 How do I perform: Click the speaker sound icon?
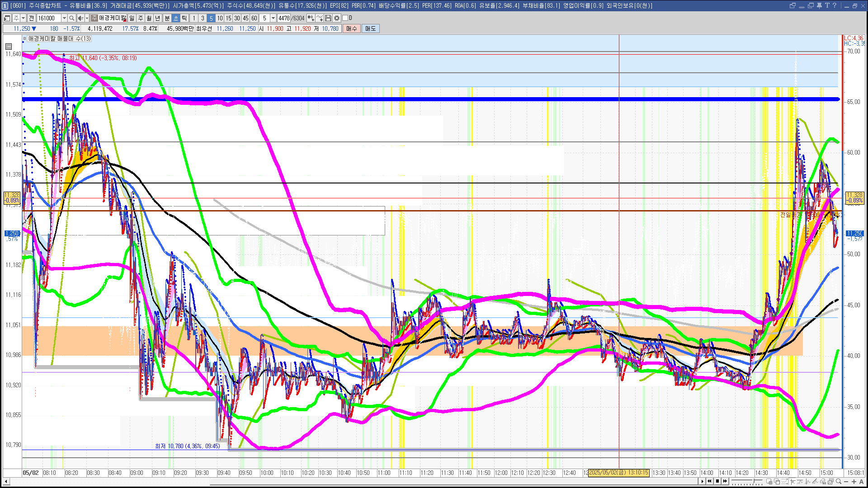(x=80, y=18)
